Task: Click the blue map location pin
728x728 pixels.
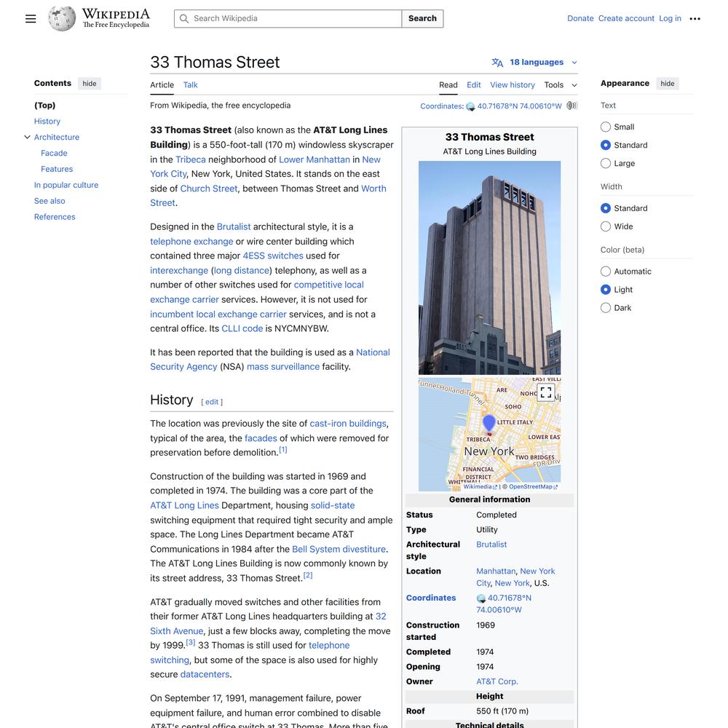Action: [x=489, y=424]
